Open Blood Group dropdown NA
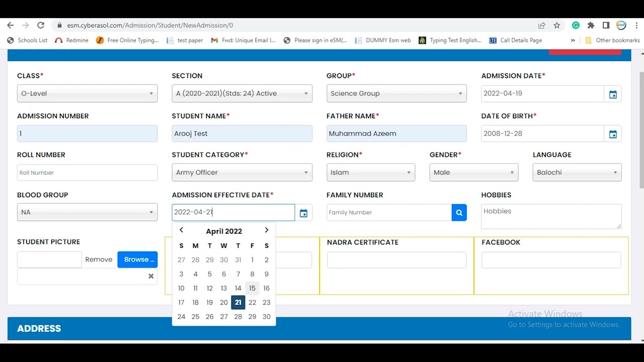The height and width of the screenshot is (362, 644). tap(87, 212)
